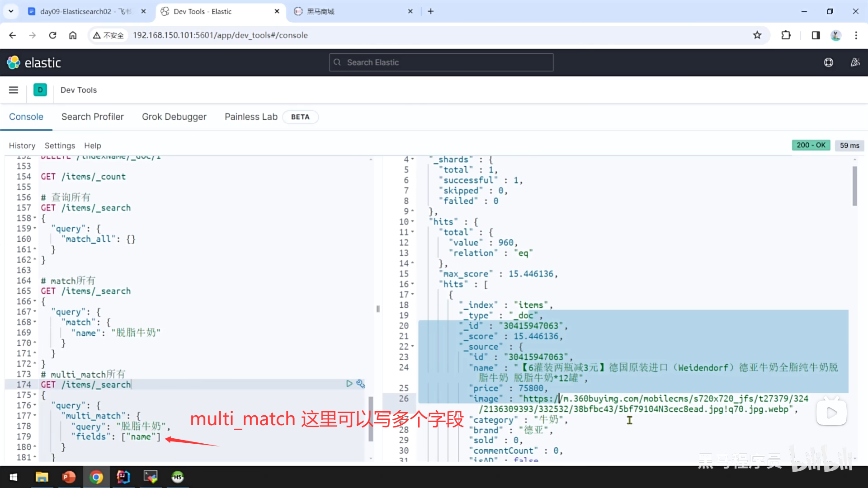Open the History link
Viewport: 868px width, 488px height.
22,145
